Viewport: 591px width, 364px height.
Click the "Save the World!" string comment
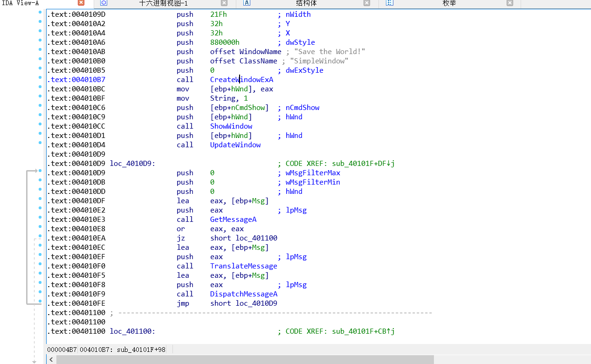pos(330,52)
